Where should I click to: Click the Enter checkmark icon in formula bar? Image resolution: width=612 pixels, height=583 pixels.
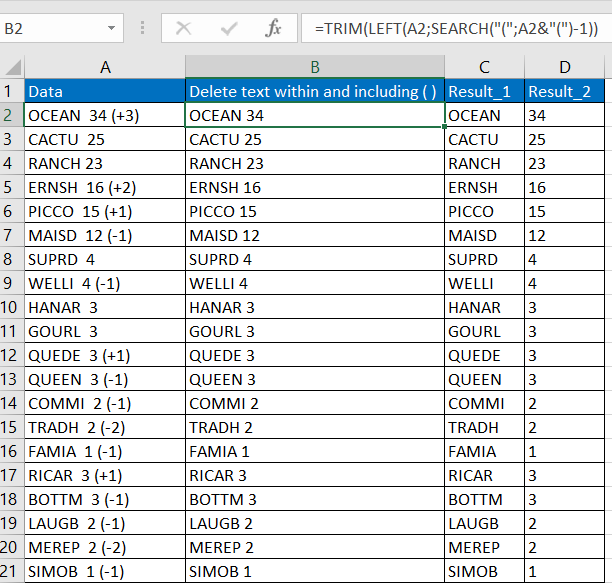click(x=228, y=28)
